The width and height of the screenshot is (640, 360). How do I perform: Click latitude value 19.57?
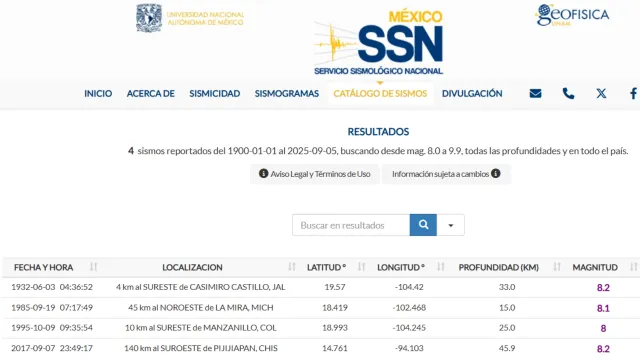[x=335, y=287]
